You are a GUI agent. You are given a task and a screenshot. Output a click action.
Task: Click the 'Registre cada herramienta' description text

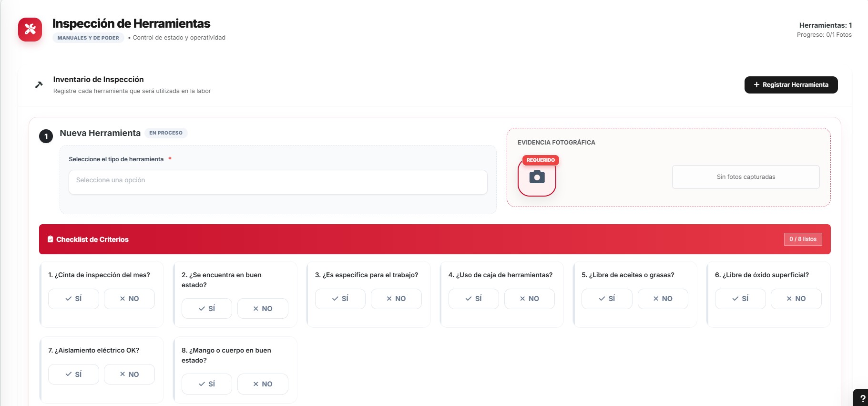pos(132,91)
